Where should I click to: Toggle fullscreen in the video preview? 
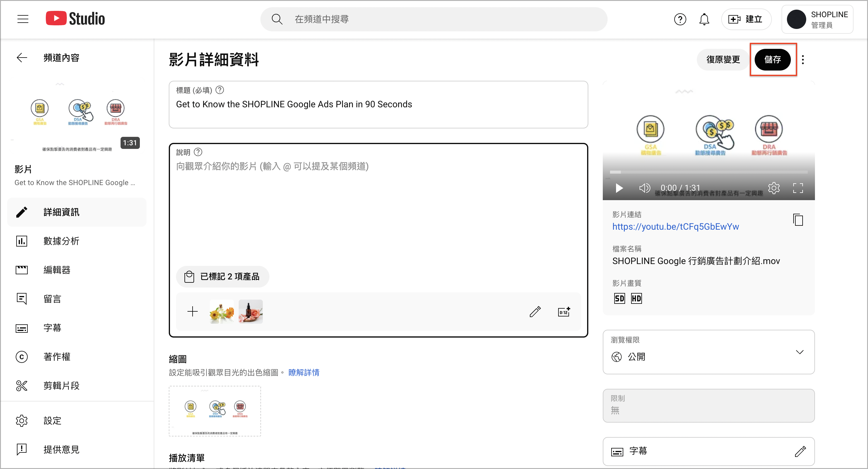[798, 188]
